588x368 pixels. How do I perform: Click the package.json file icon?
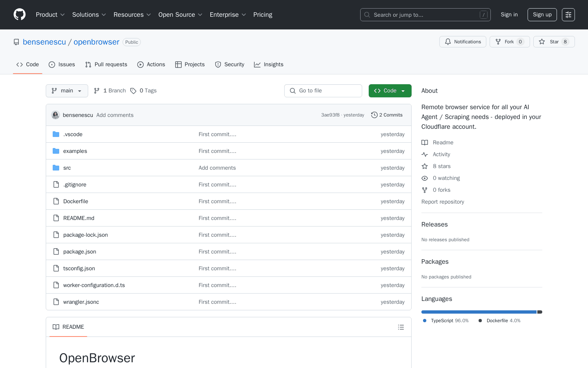coord(56,251)
